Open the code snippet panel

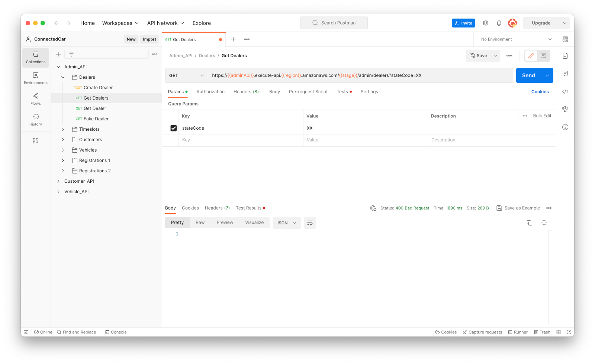point(565,91)
